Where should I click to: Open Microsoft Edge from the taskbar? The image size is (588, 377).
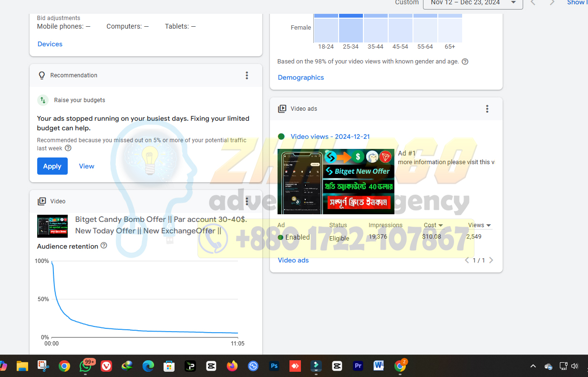(148, 366)
